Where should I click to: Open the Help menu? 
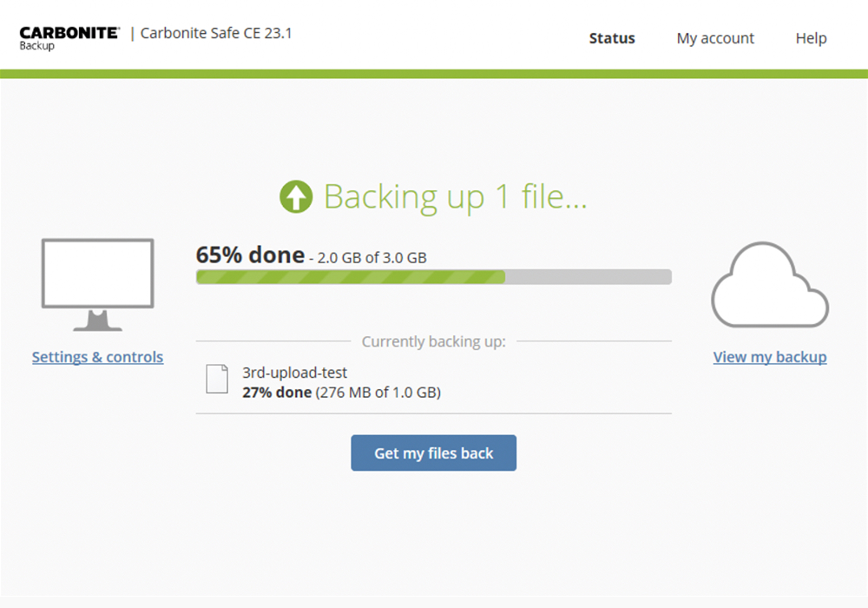pos(811,38)
